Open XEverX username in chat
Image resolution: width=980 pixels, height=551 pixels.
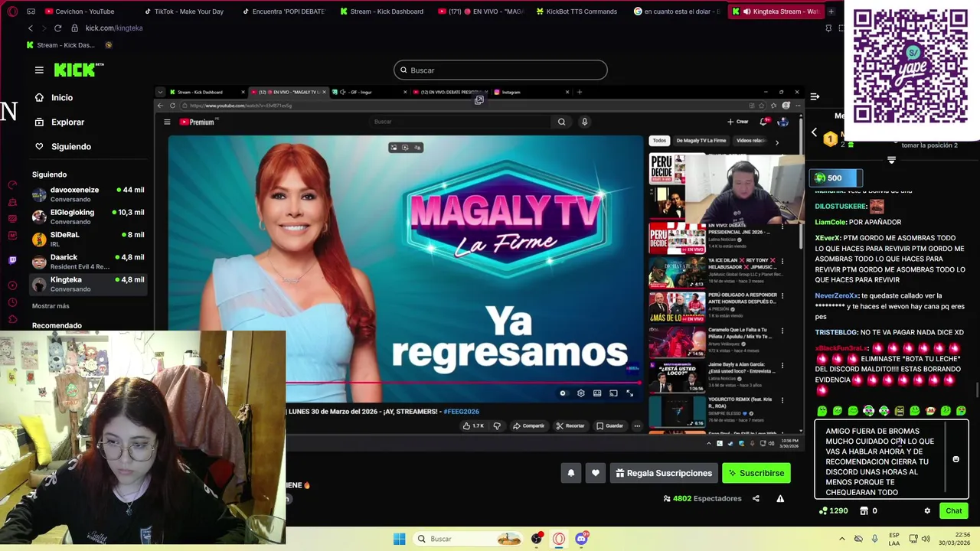tap(828, 238)
